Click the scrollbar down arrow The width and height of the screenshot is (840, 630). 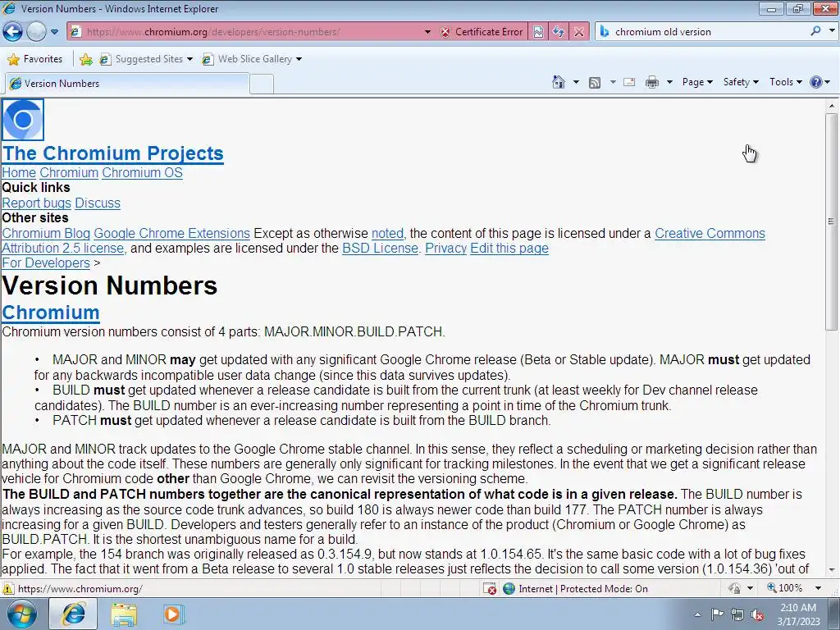[832, 570]
